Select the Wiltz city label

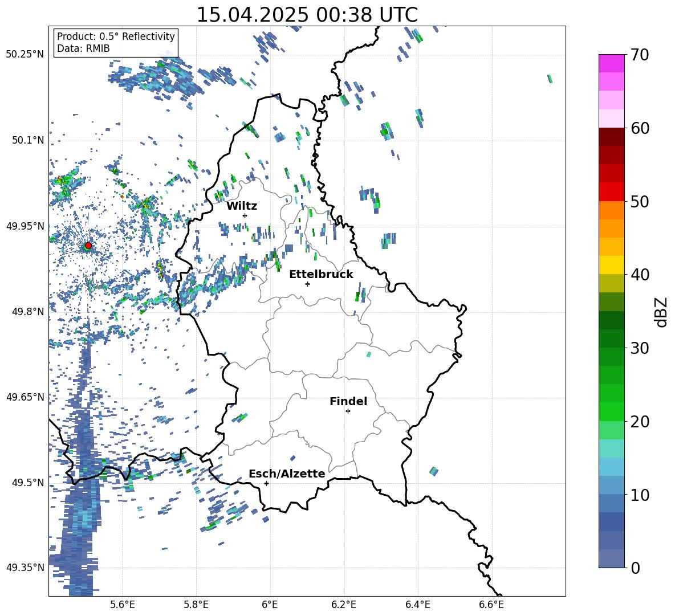coord(242,206)
